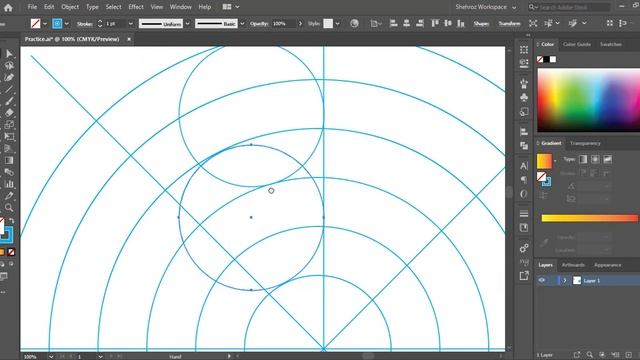Select the Line Segment tool
640x360 pixels.
click(x=9, y=89)
